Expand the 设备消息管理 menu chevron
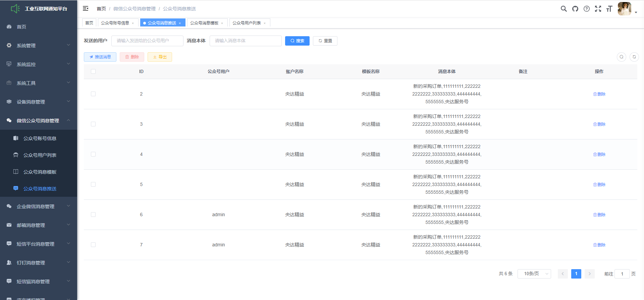This screenshot has width=644, height=300. [x=68, y=101]
